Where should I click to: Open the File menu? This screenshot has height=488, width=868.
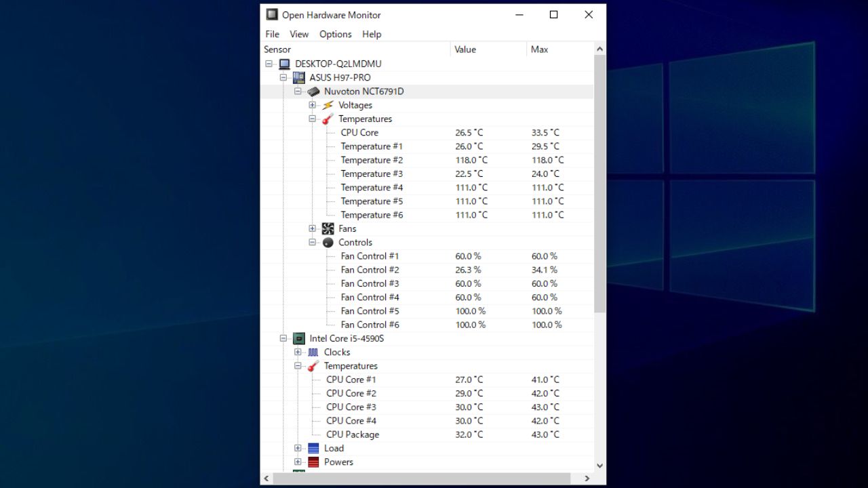(x=272, y=34)
